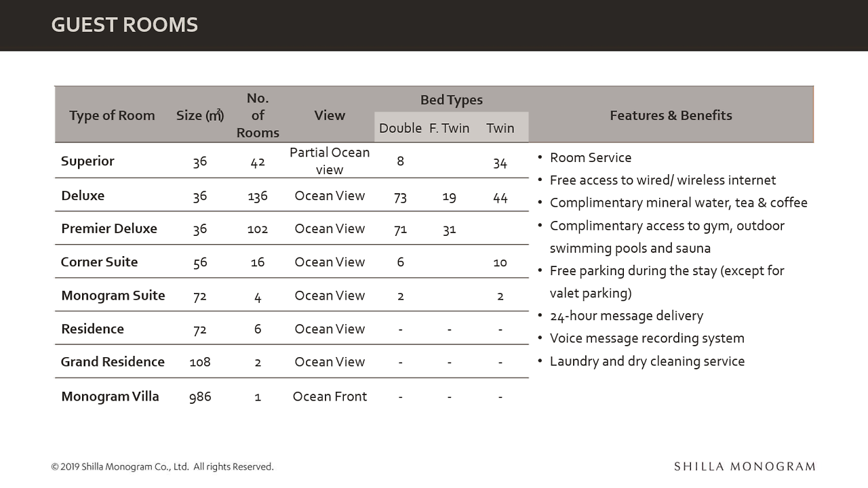Select the F. Twin subheader
The height and width of the screenshot is (488, 868).
[449, 128]
